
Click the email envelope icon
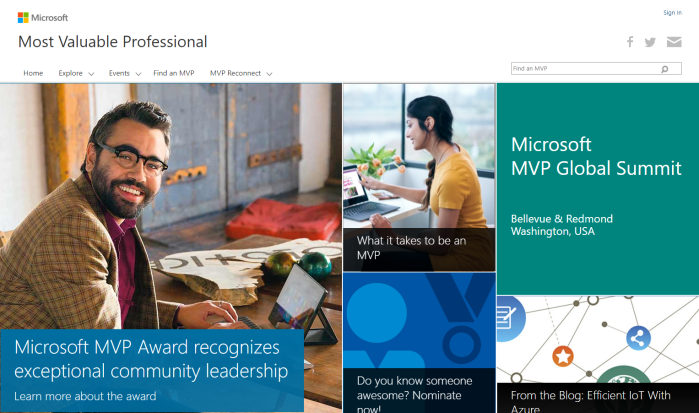674,42
